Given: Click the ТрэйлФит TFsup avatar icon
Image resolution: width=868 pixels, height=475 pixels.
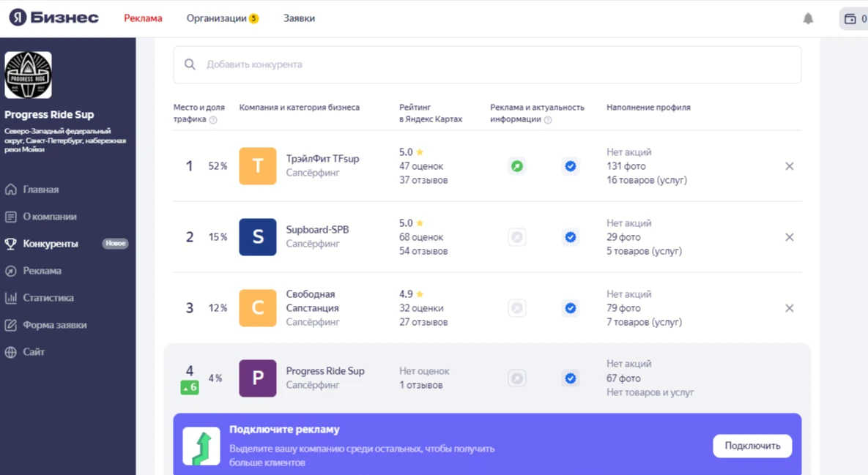Looking at the screenshot, I should (x=258, y=166).
